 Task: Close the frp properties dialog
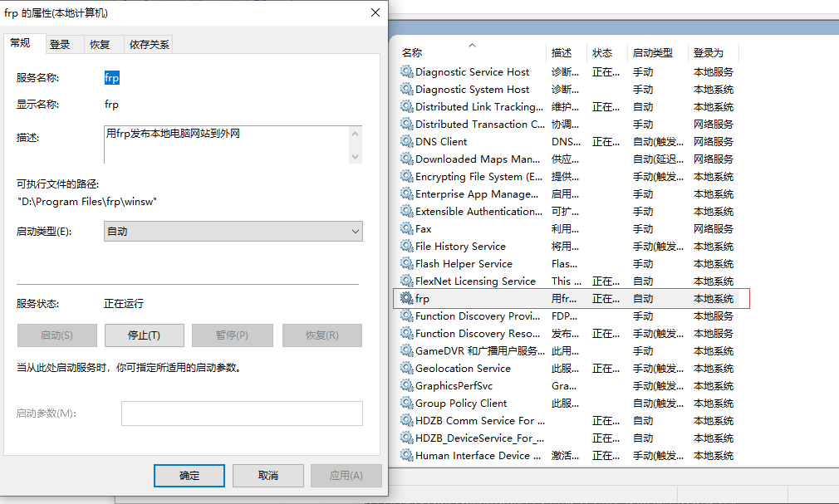(375, 13)
